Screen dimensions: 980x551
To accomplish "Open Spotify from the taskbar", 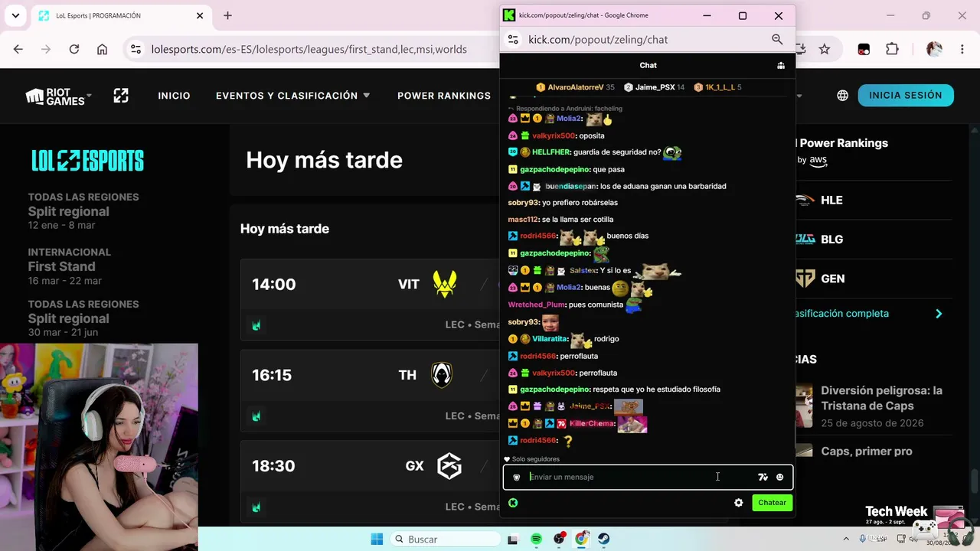I will click(536, 540).
